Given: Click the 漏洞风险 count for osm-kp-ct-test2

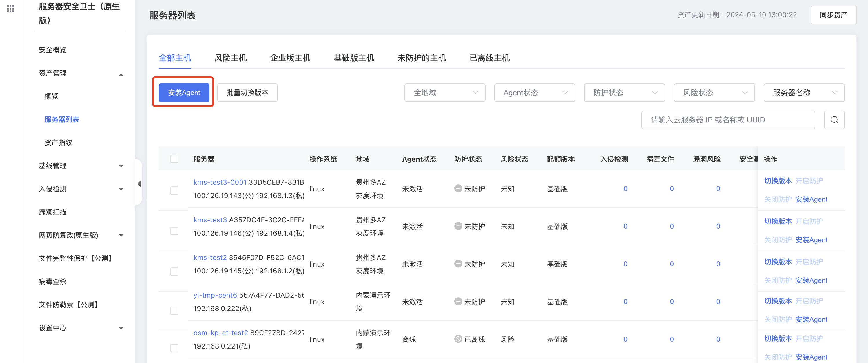Looking at the screenshot, I should point(718,339).
